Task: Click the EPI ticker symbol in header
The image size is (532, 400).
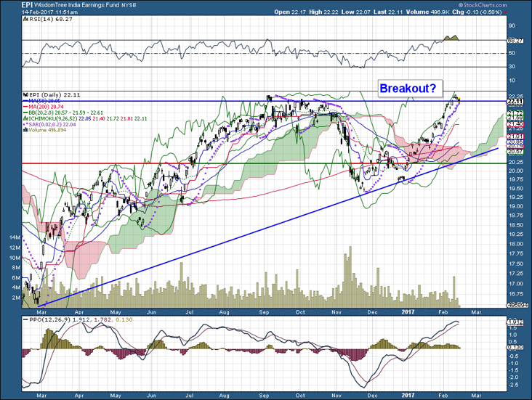Action: pyautogui.click(x=27, y=5)
